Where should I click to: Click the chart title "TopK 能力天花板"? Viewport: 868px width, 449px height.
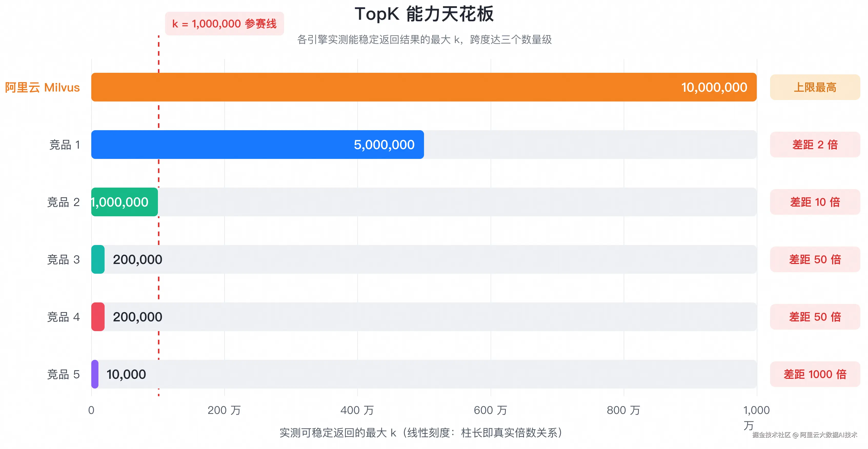(x=424, y=14)
